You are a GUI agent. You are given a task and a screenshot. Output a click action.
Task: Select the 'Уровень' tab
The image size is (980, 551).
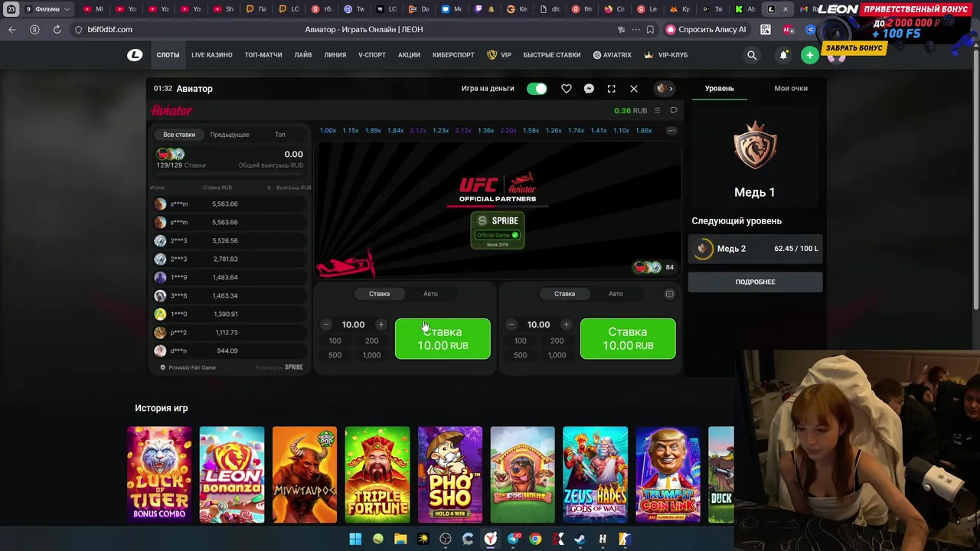click(720, 89)
